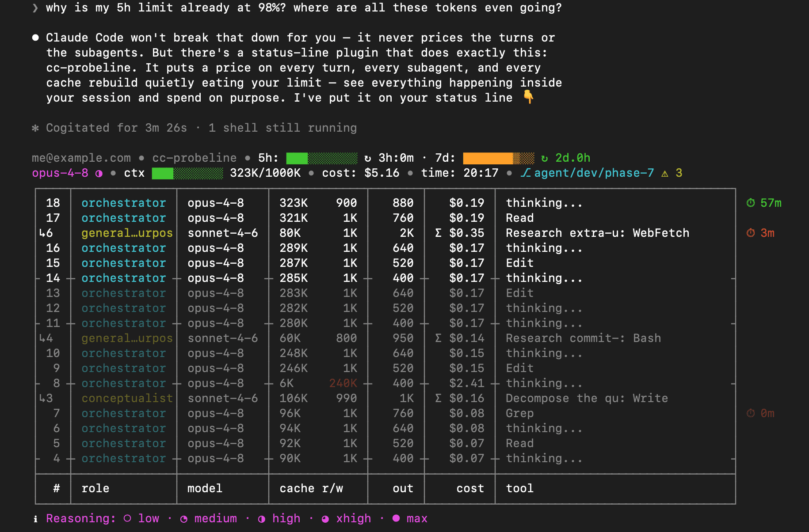Click the 3h:0m reset time

[396, 158]
